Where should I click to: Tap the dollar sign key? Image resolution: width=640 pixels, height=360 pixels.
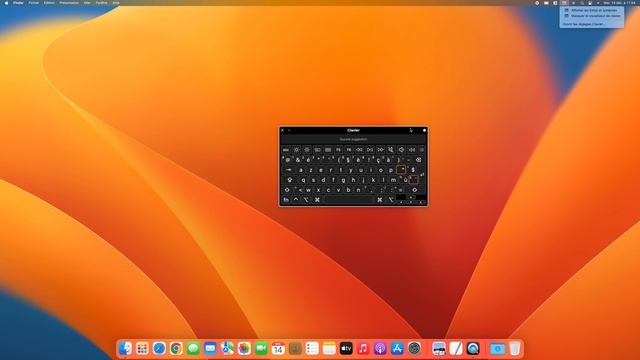tap(413, 170)
